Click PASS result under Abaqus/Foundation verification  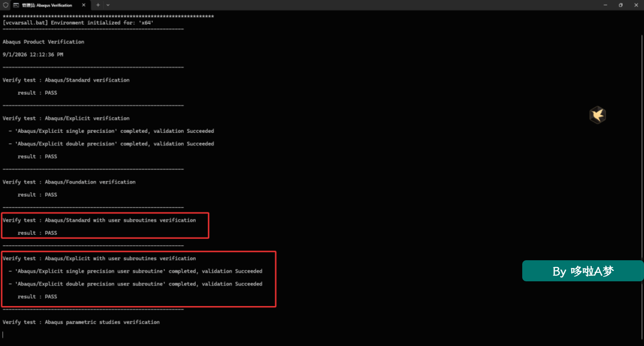[51, 194]
